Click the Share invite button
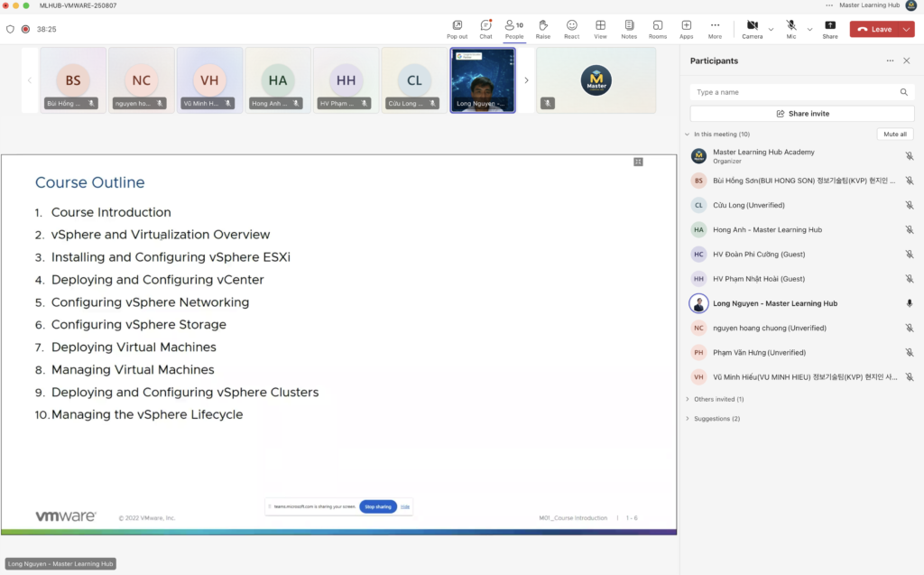Viewport: 924px width, 575px height. tap(801, 114)
